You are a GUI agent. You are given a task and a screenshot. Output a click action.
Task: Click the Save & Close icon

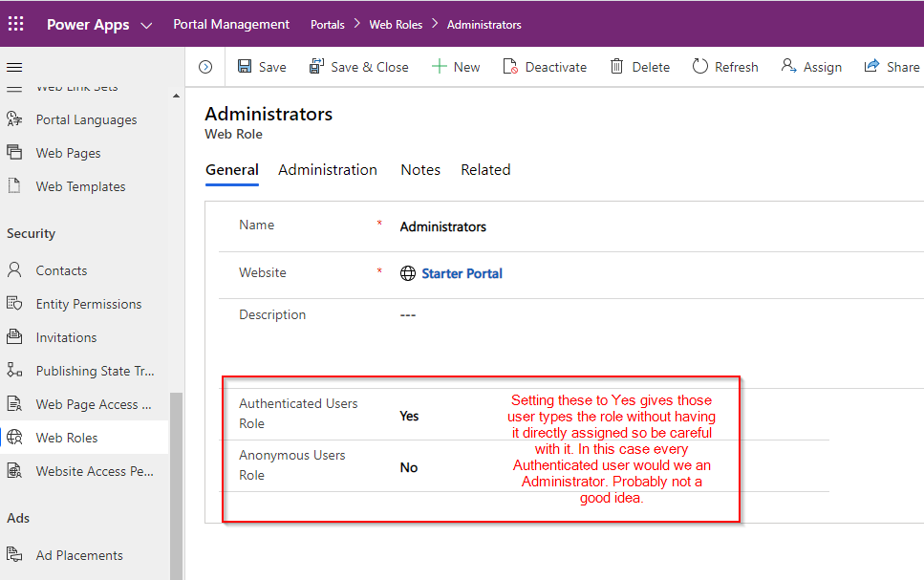coord(316,66)
